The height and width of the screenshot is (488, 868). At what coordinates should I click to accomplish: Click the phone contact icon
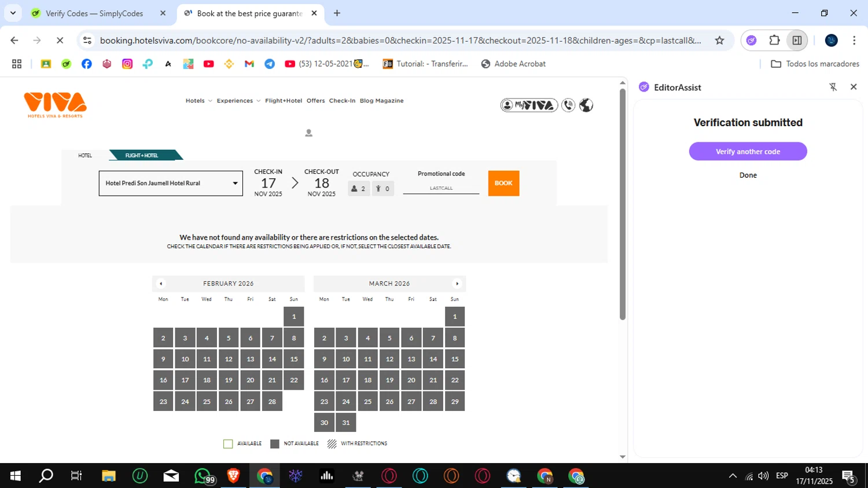pyautogui.click(x=568, y=105)
